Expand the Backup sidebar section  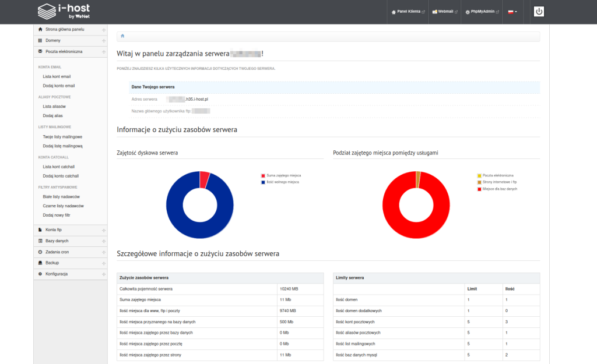click(x=103, y=263)
